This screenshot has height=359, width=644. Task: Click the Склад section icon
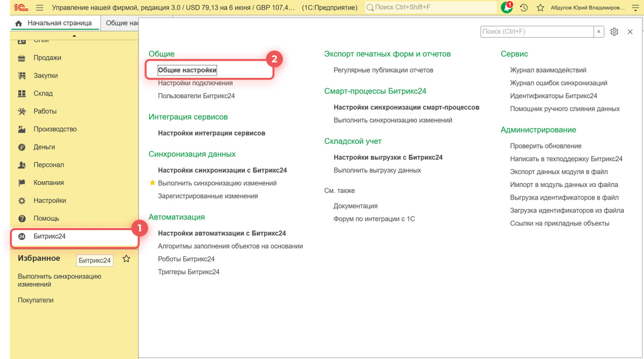click(x=22, y=94)
